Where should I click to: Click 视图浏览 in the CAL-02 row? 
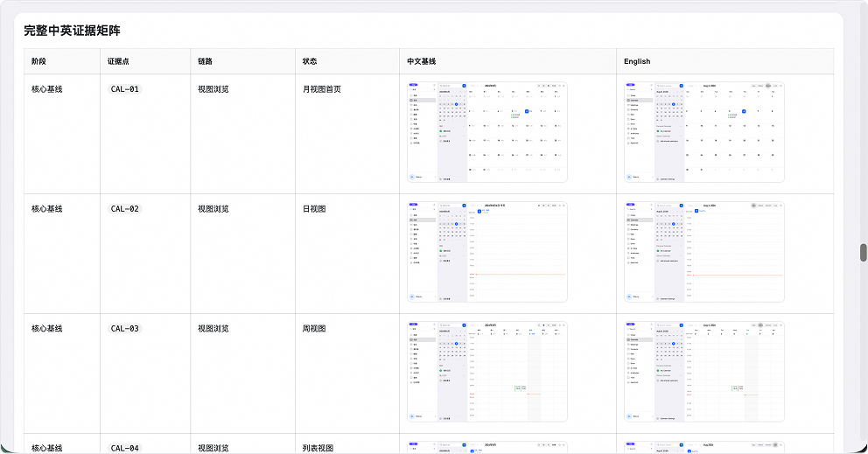pyautogui.click(x=213, y=209)
